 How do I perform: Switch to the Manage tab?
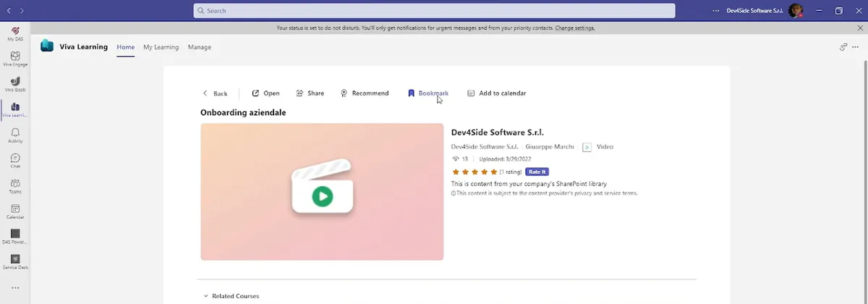(x=200, y=47)
